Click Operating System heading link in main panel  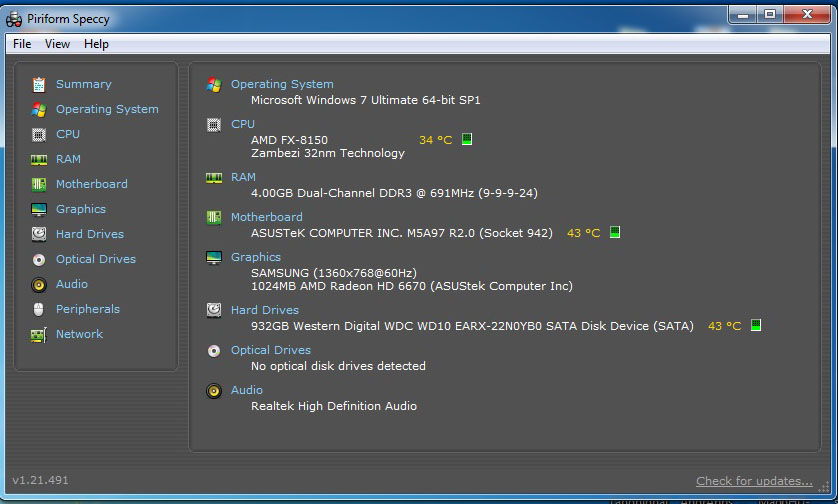coord(282,84)
